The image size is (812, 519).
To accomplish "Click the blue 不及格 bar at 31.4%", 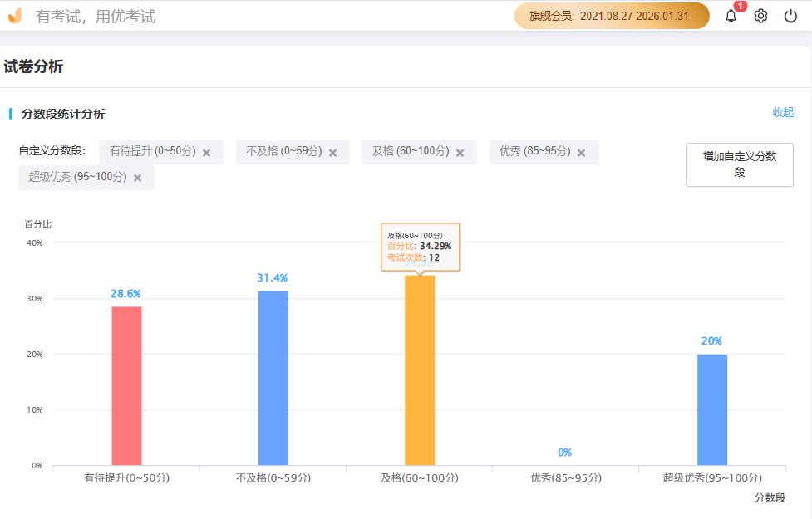I will 273,378.
